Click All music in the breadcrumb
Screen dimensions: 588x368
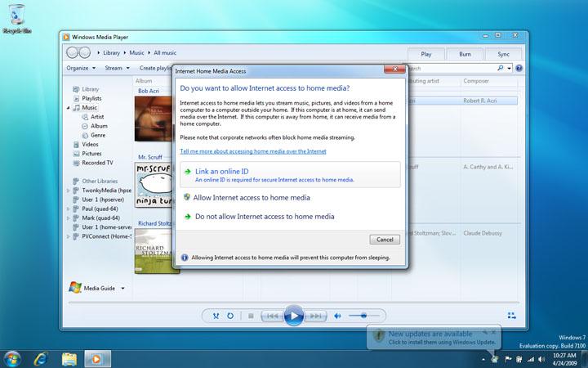tap(165, 53)
